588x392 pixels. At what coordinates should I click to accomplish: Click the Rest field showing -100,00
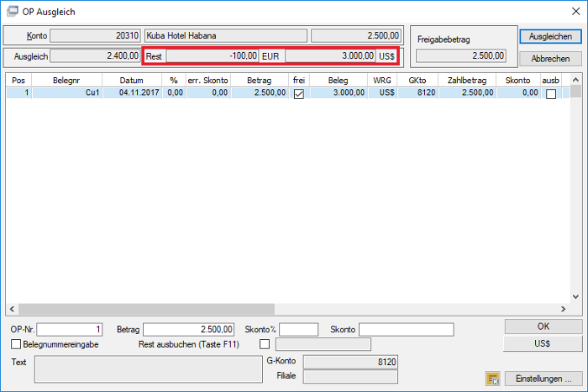pyautogui.click(x=213, y=56)
